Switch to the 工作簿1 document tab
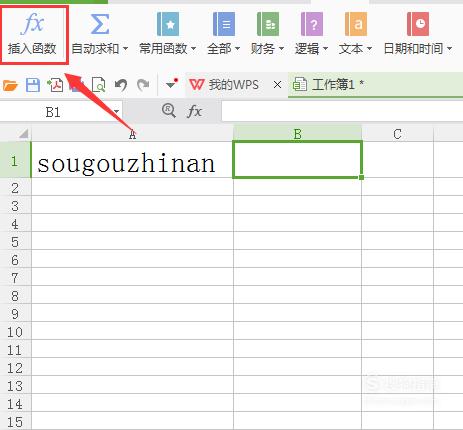 pos(375,85)
